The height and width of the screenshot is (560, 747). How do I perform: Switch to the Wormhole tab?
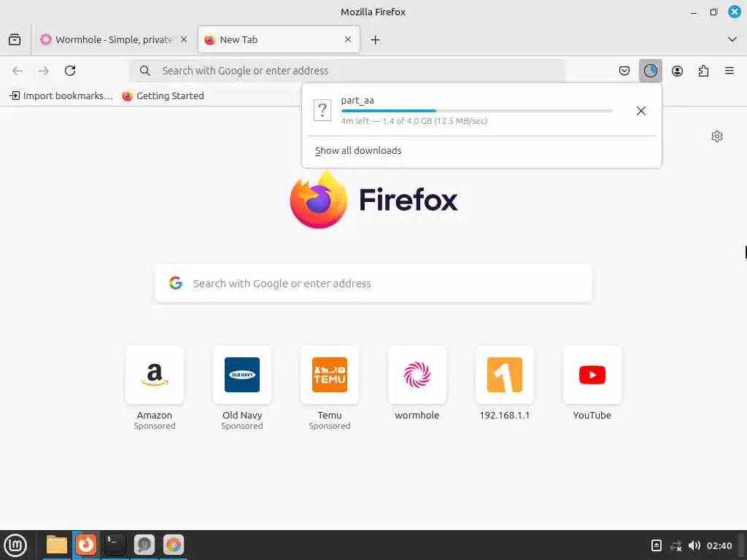click(114, 39)
